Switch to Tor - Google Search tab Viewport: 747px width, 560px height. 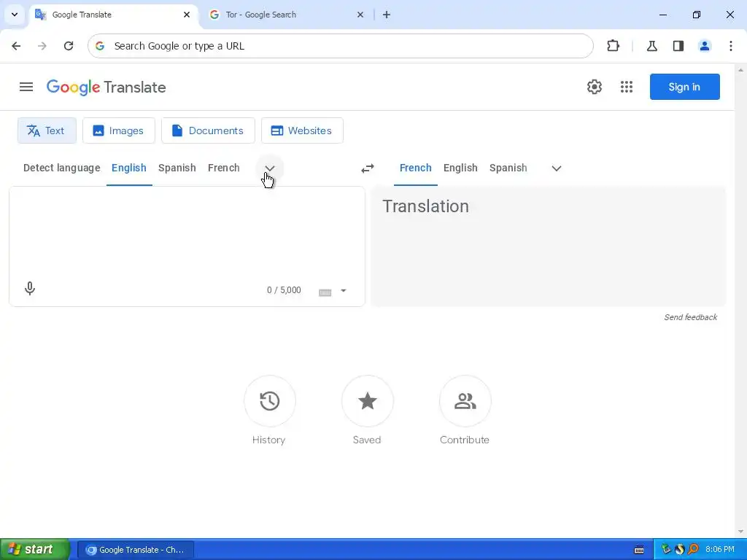click(x=286, y=15)
